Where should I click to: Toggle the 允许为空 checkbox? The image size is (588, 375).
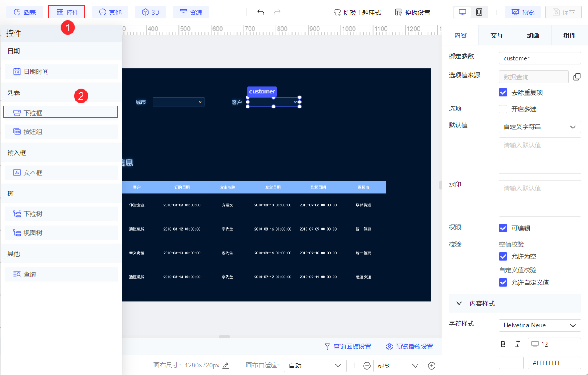click(503, 256)
